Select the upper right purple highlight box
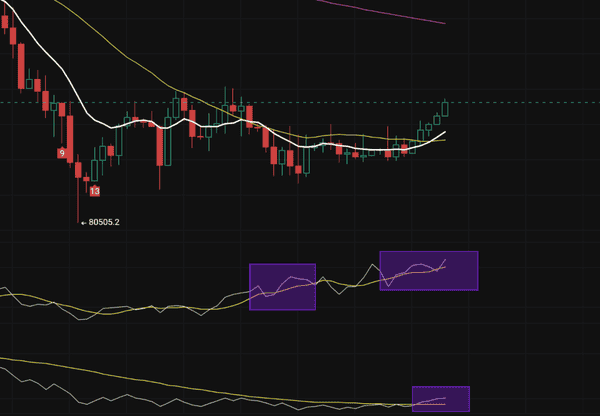 pyautogui.click(x=428, y=271)
